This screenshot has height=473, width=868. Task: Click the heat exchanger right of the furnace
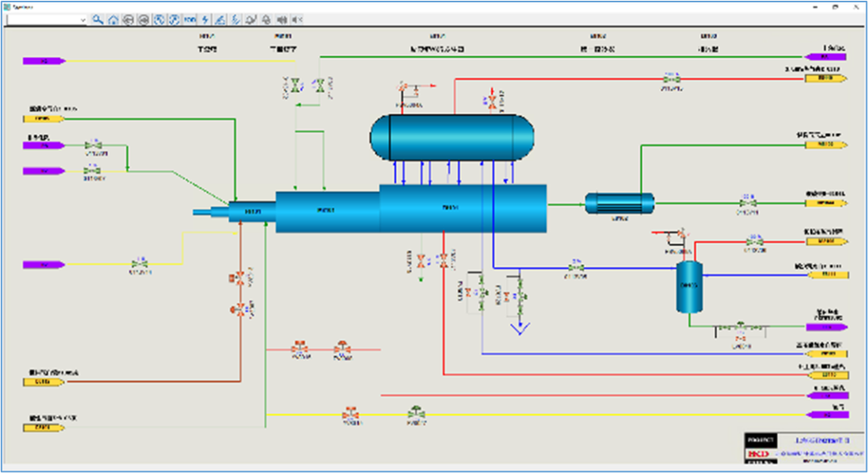tap(619, 204)
